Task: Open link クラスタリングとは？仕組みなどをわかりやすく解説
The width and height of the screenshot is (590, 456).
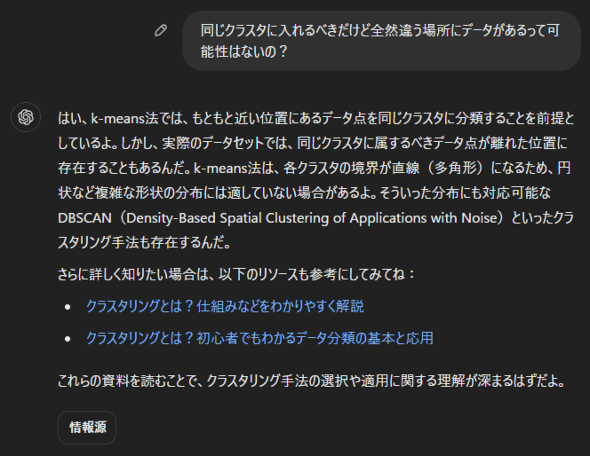Action: point(225,306)
